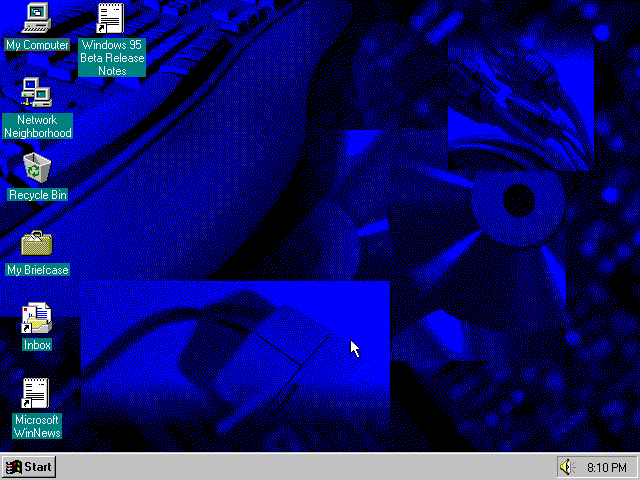640x480 pixels.
Task: Click the "Recycle Bin" label text
Action: 38,195
